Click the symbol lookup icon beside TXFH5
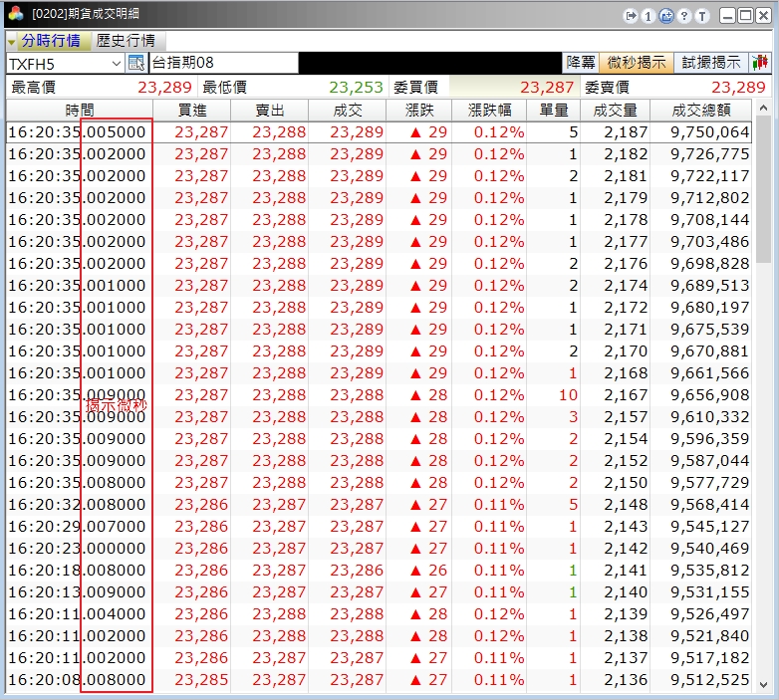 coord(136,63)
